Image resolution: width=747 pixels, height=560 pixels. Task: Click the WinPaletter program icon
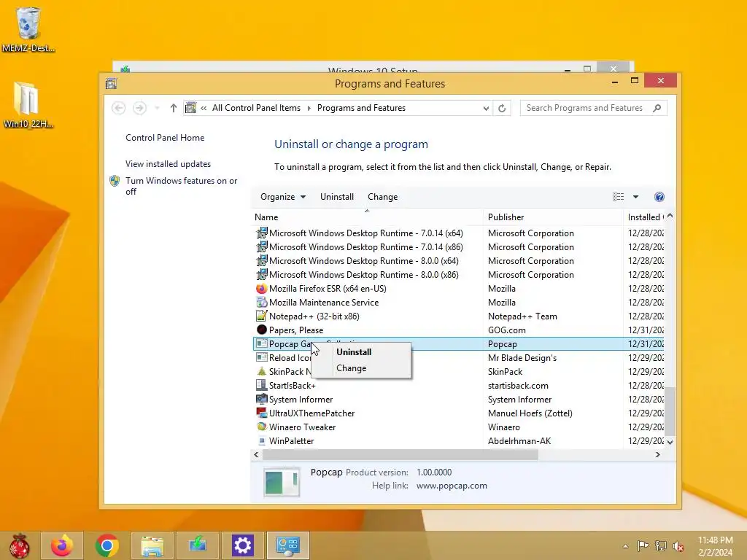[262, 441]
